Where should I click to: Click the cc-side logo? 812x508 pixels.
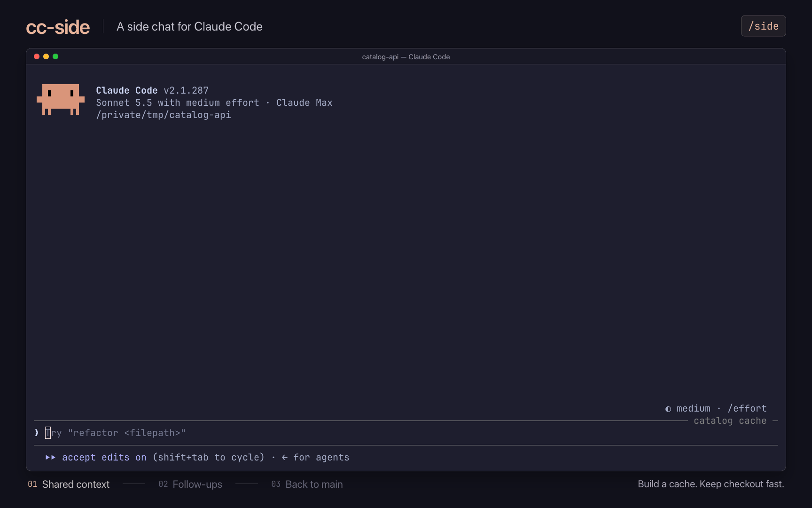tap(58, 27)
